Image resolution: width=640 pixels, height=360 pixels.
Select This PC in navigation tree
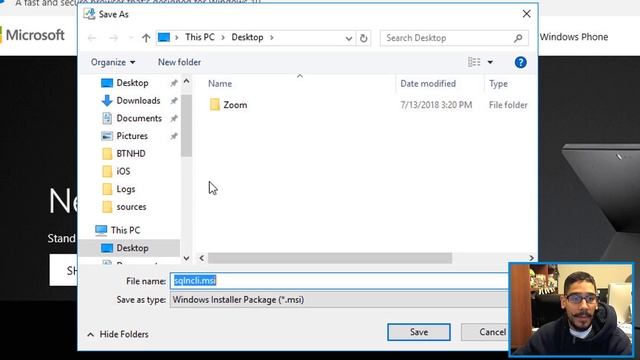[125, 230]
